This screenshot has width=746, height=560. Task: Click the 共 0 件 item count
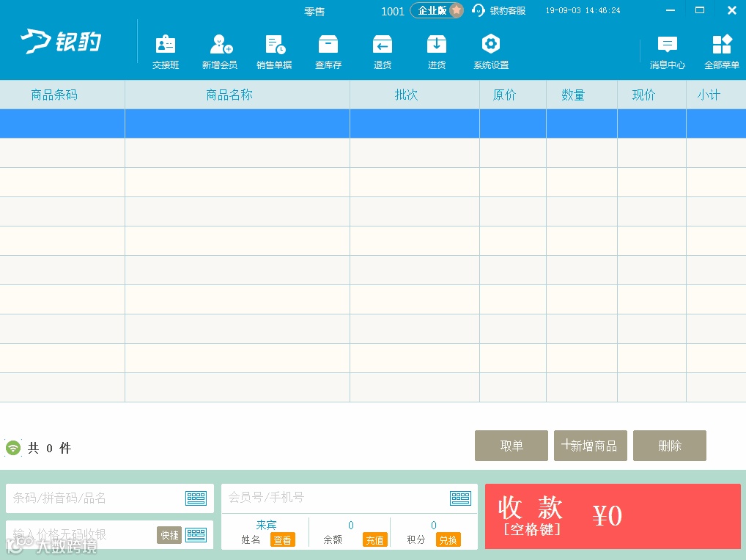[x=50, y=448]
